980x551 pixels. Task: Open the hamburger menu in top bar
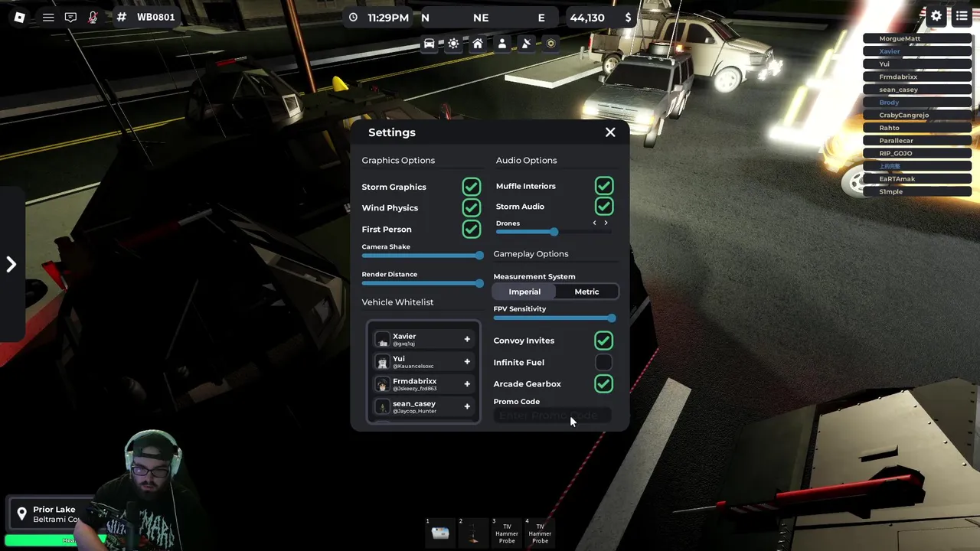coord(48,17)
